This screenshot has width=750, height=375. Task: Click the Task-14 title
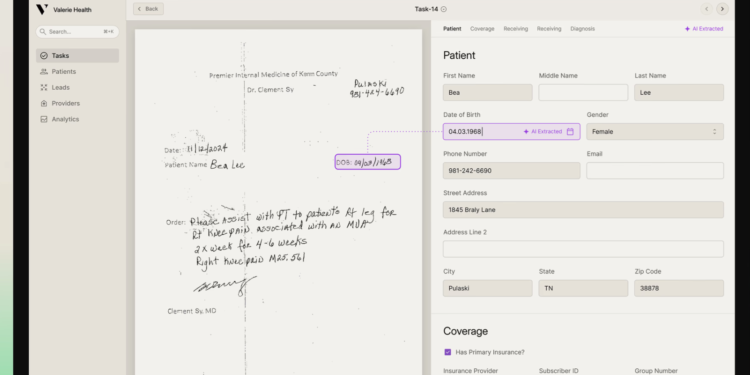point(426,9)
